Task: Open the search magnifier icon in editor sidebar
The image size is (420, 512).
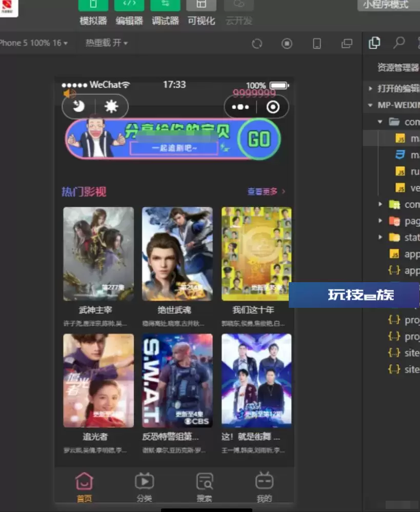Action: [399, 43]
